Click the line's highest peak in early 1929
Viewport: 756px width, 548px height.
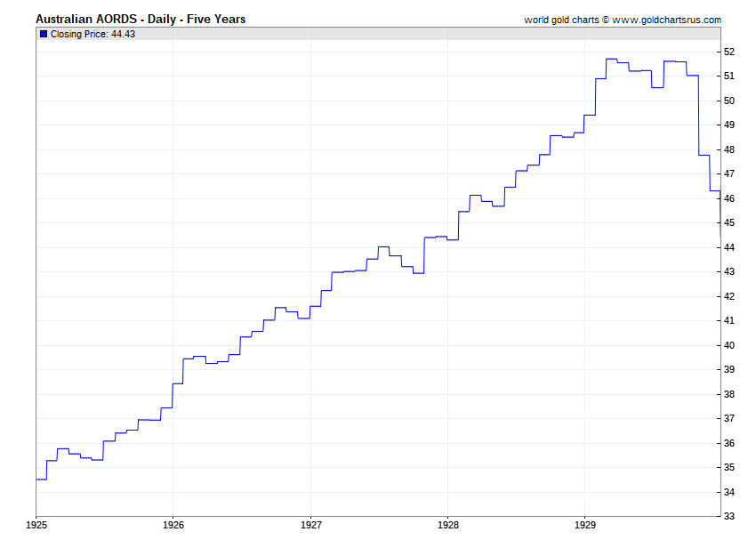click(x=612, y=60)
